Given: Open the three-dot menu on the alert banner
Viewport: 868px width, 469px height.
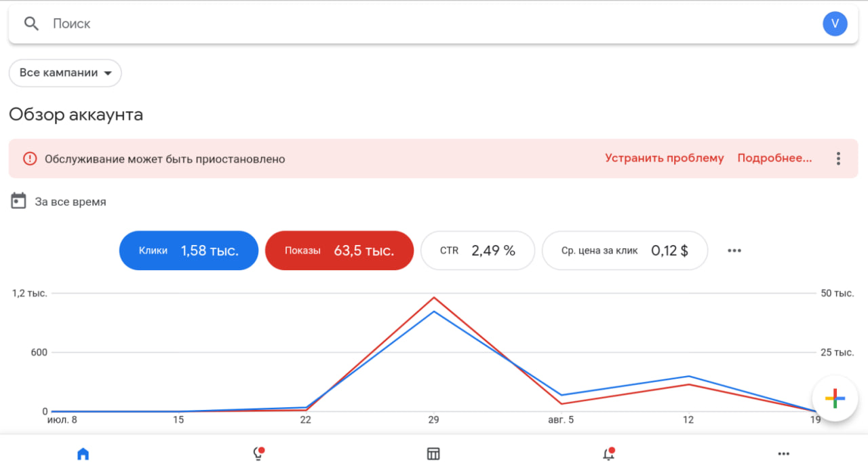Looking at the screenshot, I should click(838, 159).
